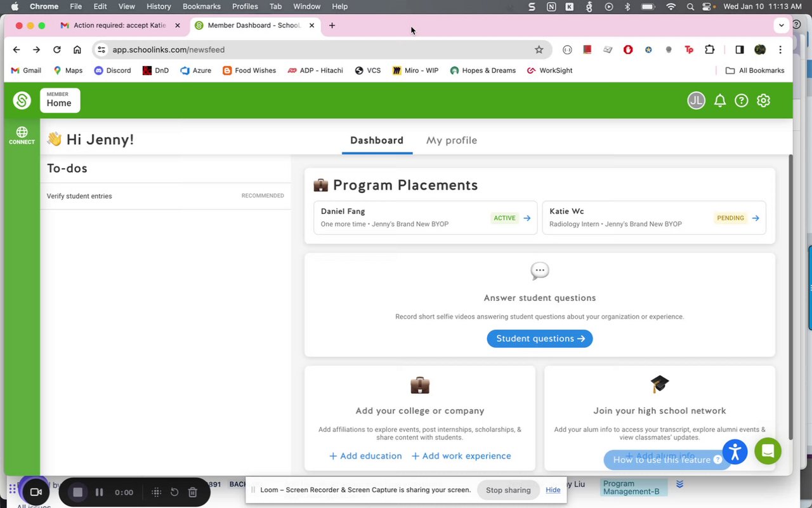
Task: View site information icon in address bar
Action: (101, 50)
